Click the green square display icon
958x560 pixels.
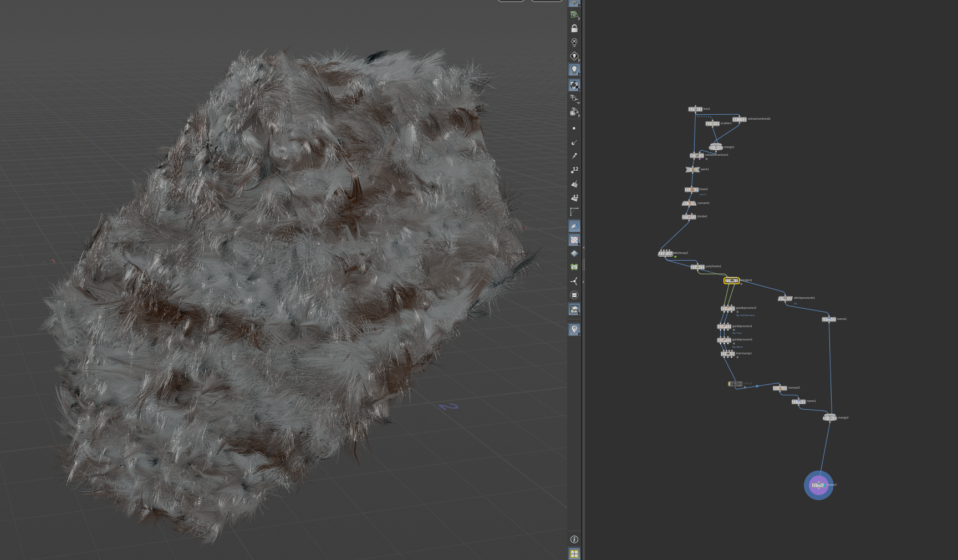[x=574, y=267]
